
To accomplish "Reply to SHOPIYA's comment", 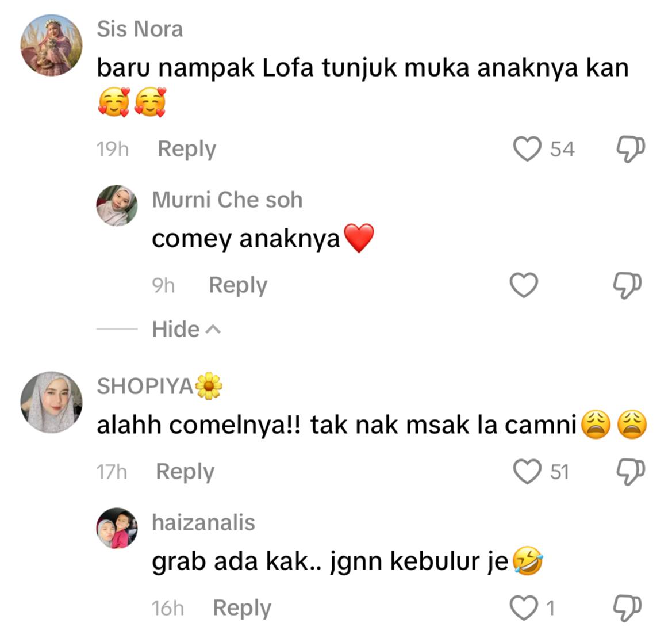I will pyautogui.click(x=185, y=472).
